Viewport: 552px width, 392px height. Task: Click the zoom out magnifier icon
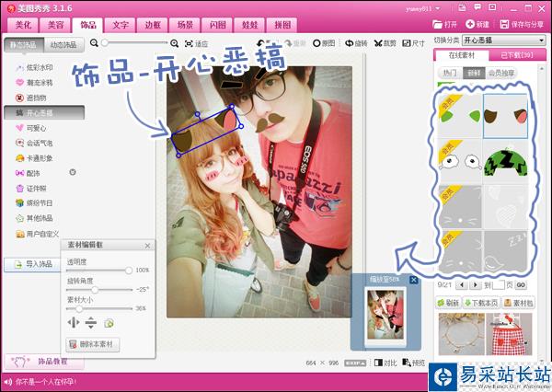pos(94,43)
